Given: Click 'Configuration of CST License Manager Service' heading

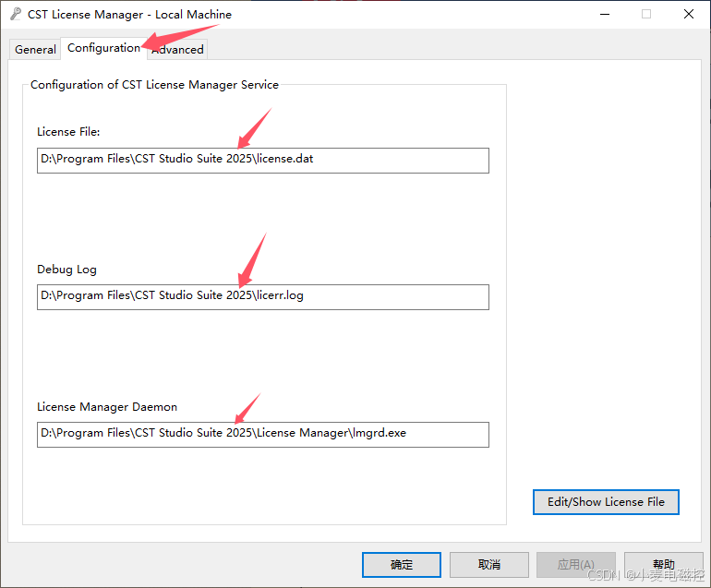Looking at the screenshot, I should click(154, 85).
